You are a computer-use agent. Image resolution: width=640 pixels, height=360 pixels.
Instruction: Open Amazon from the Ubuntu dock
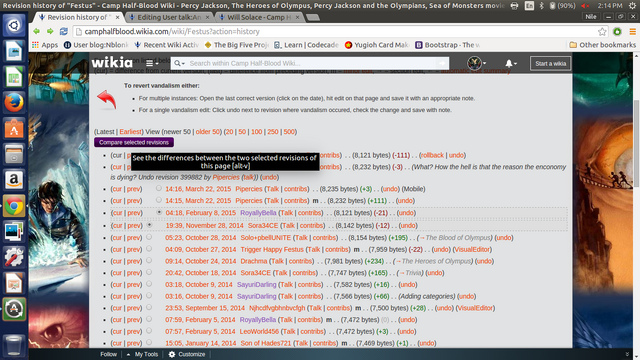click(x=14, y=180)
